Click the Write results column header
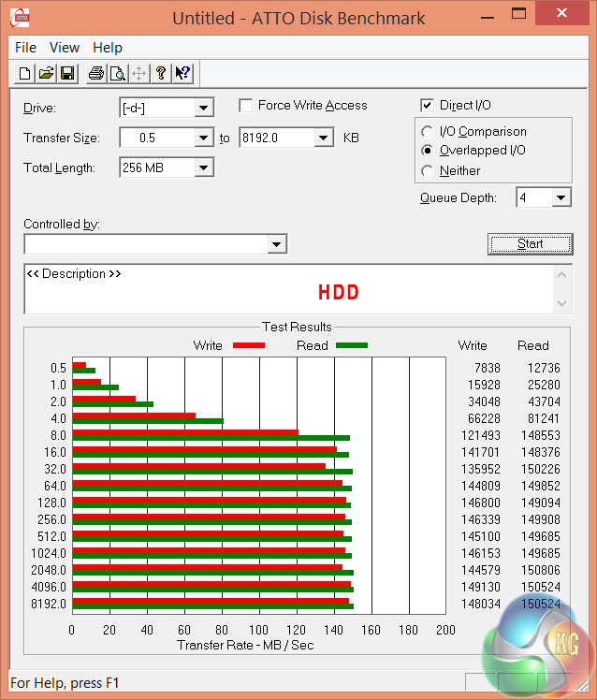 (473, 345)
